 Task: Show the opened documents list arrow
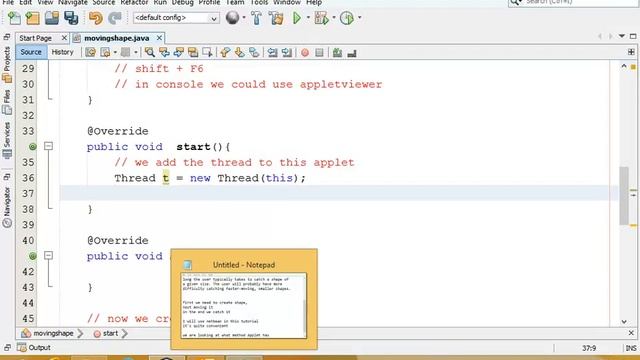click(x=622, y=36)
